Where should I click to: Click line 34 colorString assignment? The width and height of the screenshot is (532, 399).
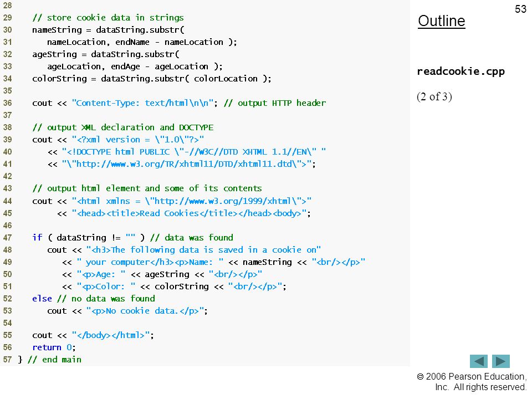pyautogui.click(x=152, y=79)
